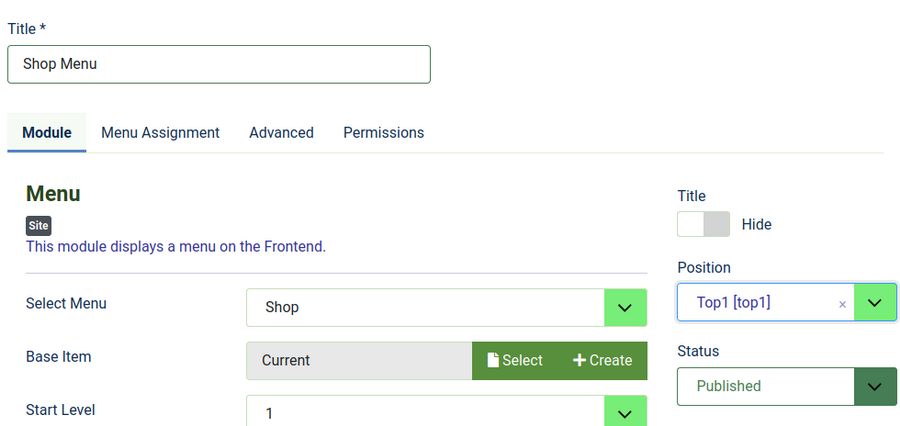Viewport: 900px width, 426px height.
Task: Click the Create base item button
Action: pyautogui.click(x=603, y=360)
